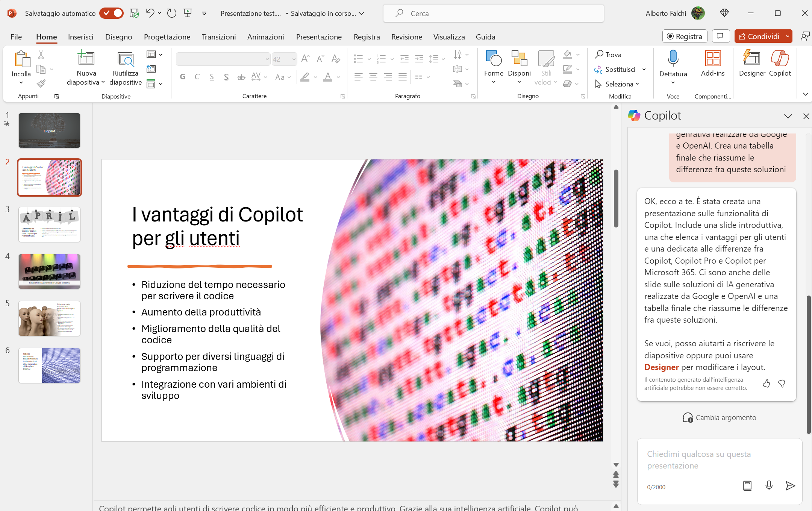The height and width of the screenshot is (511, 812).
Task: Click thumbs up on Copilot response
Action: (766, 384)
